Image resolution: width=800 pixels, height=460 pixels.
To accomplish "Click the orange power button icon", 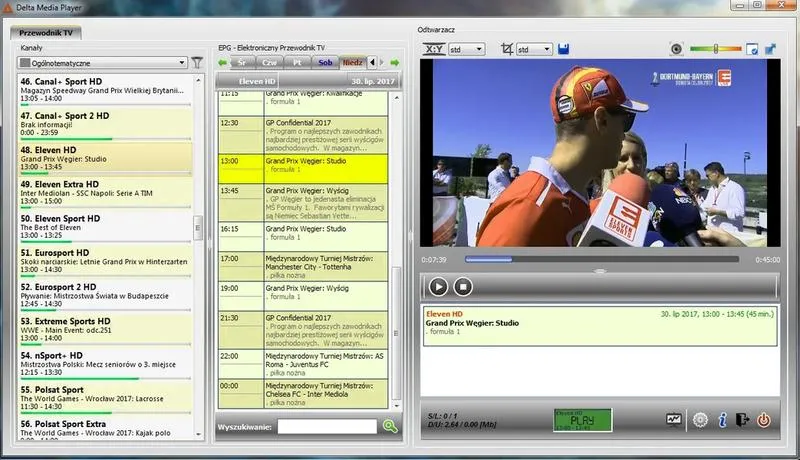I will [764, 420].
